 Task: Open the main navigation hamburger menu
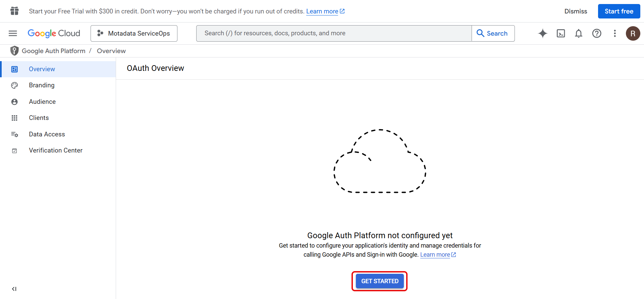click(x=13, y=33)
